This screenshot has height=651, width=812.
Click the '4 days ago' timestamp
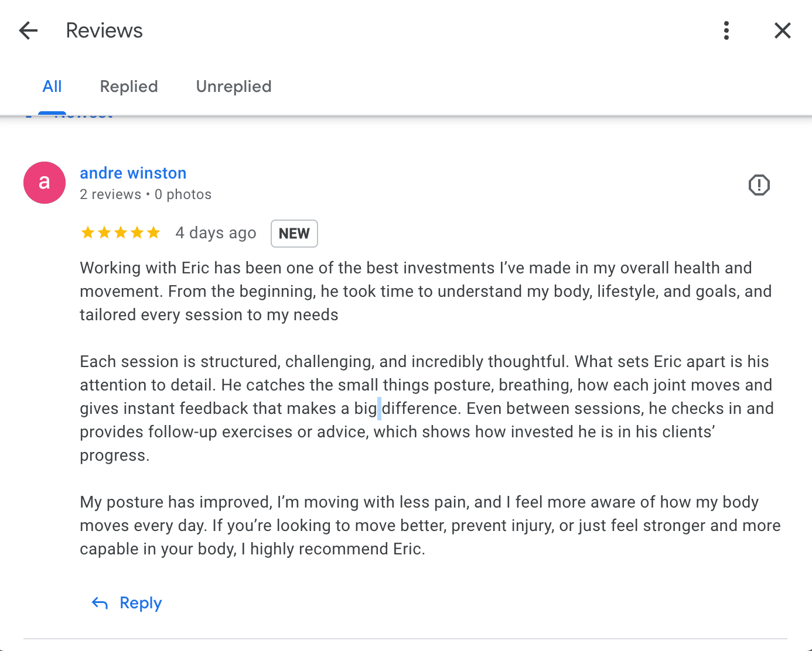pos(216,233)
